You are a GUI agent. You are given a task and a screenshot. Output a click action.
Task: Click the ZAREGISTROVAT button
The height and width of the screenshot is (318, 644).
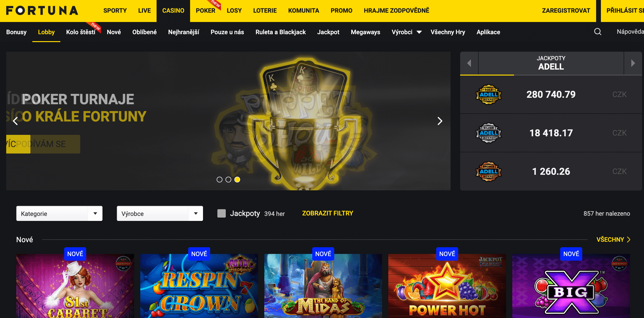pos(566,11)
